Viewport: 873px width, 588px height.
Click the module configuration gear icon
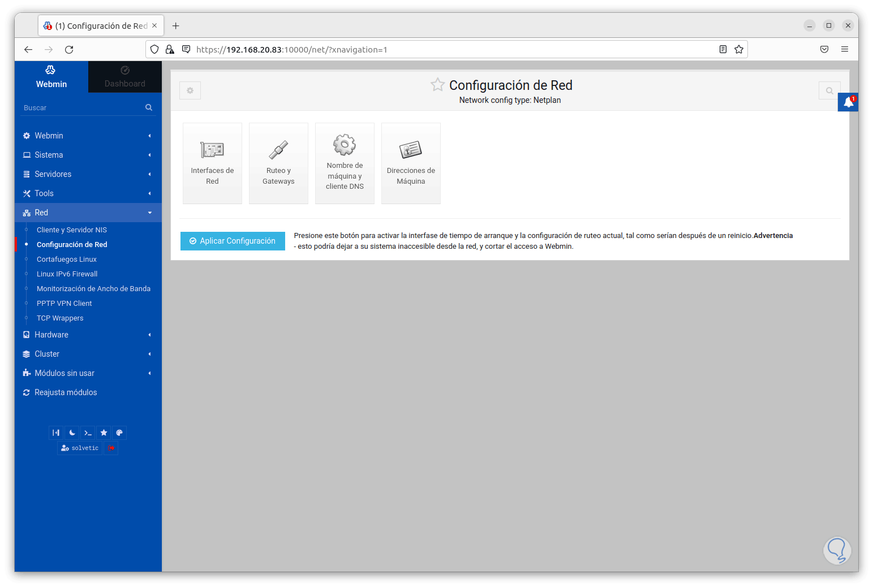tap(190, 90)
